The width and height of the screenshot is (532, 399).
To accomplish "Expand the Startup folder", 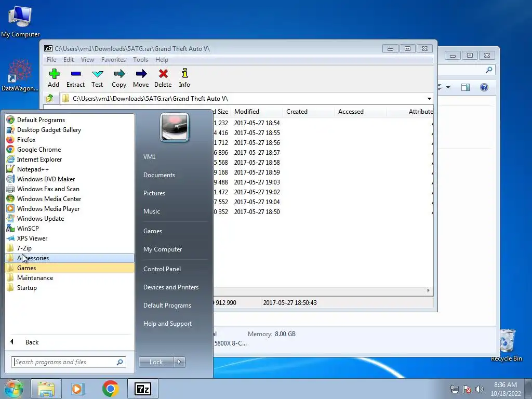I will coord(70,287).
